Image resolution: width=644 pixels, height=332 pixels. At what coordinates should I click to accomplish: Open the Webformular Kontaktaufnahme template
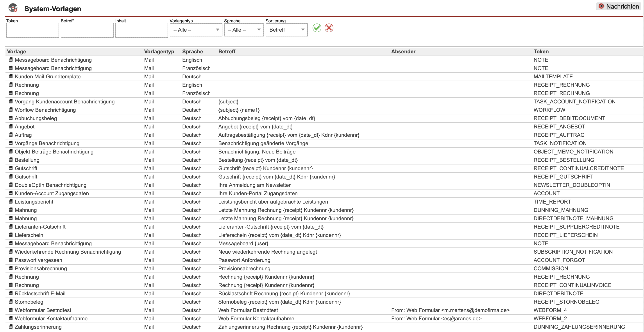51,318
